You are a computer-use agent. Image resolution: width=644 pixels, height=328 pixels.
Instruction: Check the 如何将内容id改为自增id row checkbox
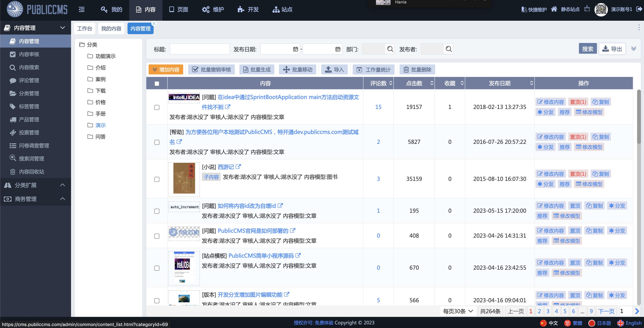pyautogui.click(x=157, y=211)
